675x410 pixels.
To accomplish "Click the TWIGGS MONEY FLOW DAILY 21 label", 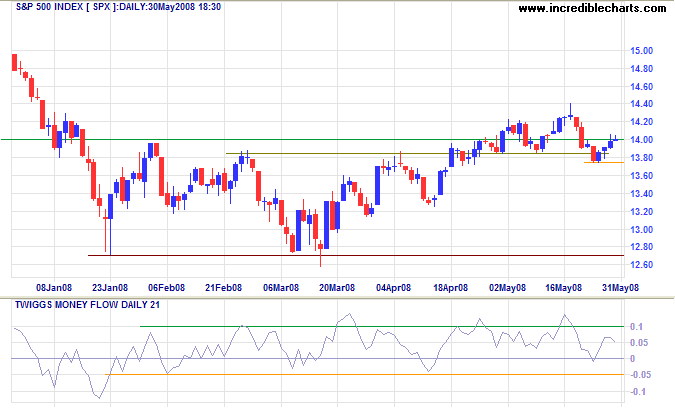I will (x=87, y=305).
